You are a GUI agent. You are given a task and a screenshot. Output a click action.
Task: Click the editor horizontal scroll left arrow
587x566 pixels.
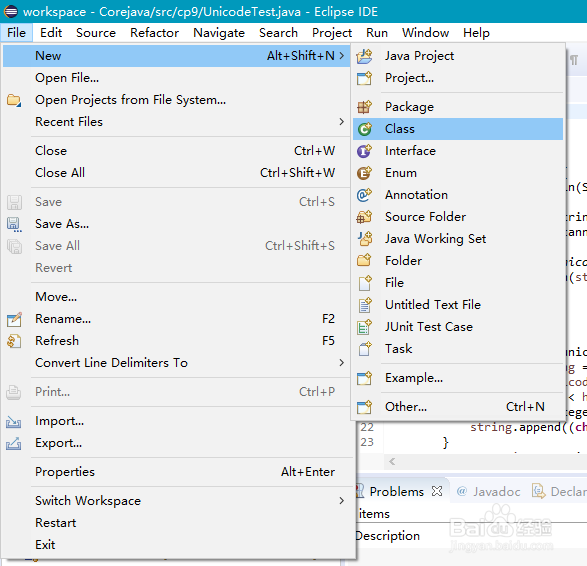[x=392, y=462]
